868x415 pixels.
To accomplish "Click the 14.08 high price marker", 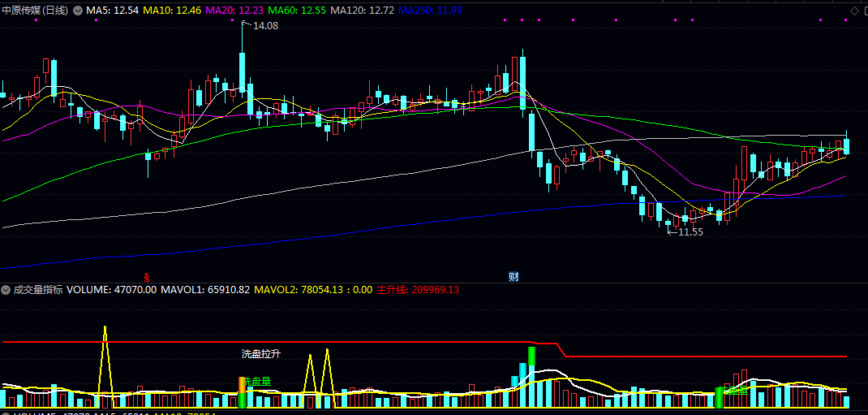I will (265, 25).
